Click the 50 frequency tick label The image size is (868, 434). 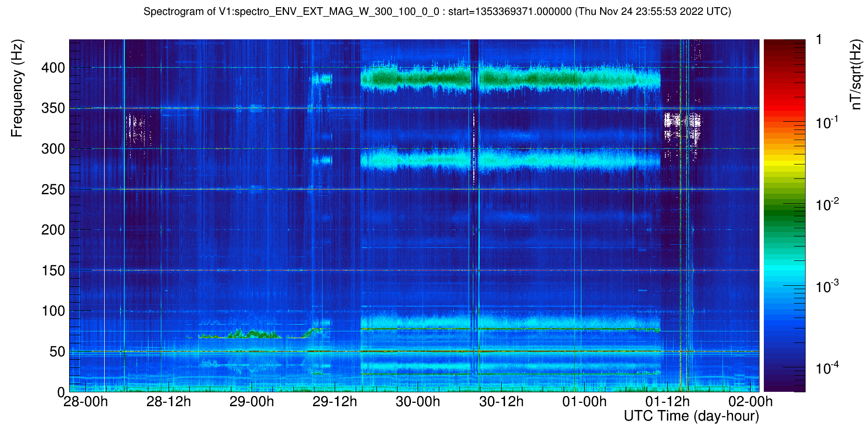[57, 352]
